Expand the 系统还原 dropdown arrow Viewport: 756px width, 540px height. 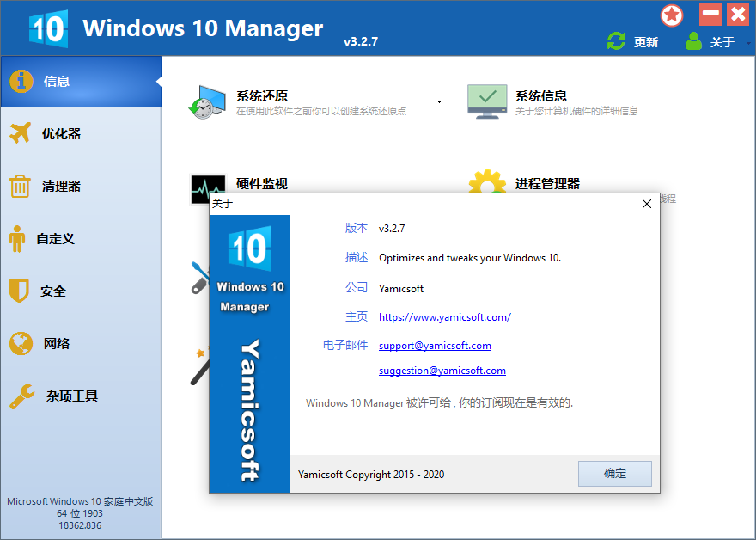tap(438, 101)
